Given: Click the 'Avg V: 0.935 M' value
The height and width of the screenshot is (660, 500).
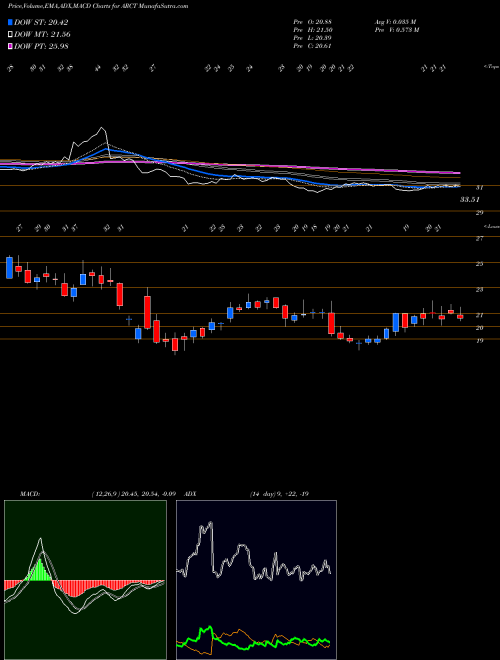Looking at the screenshot, I should 395,21.
